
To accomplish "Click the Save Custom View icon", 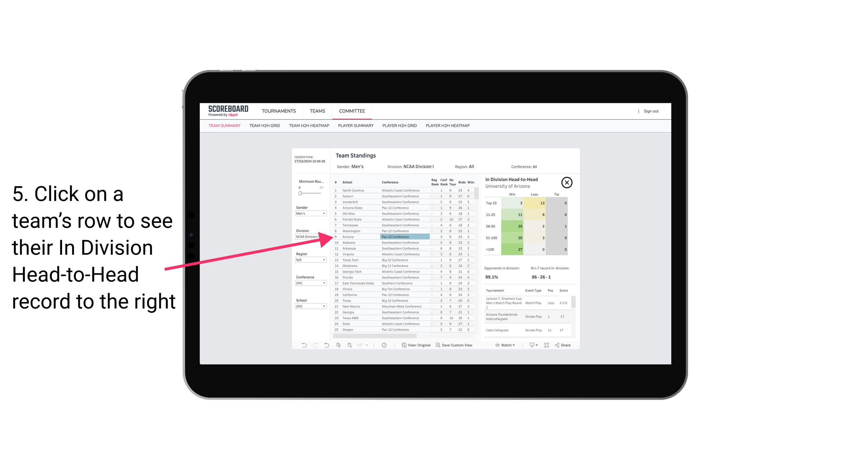I will click(437, 345).
